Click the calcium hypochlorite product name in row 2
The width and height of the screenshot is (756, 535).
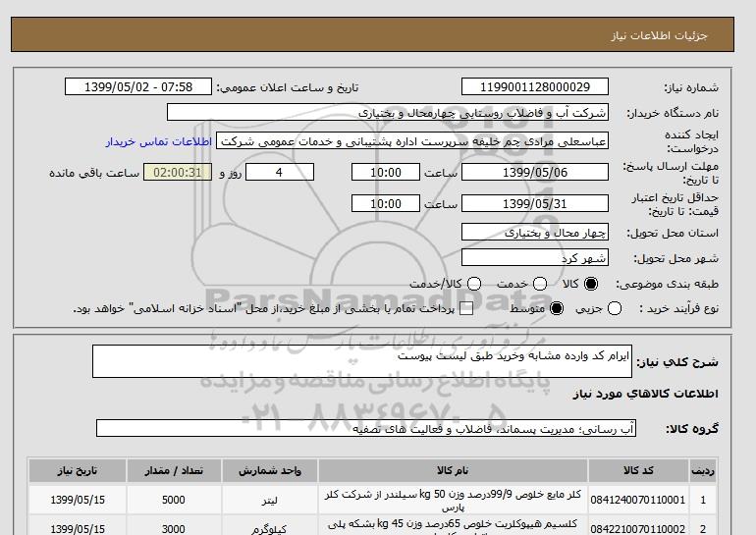[x=453, y=527]
